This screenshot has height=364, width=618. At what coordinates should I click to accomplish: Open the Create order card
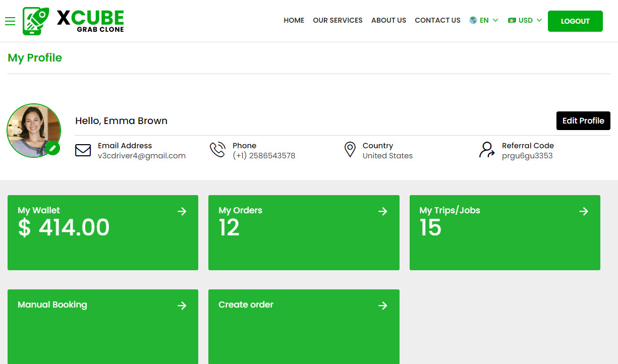(304, 326)
